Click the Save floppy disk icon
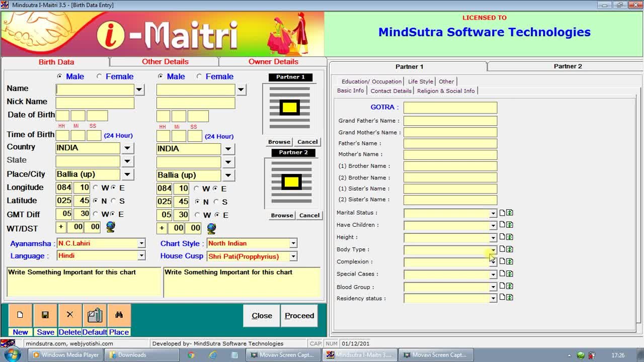 45,315
